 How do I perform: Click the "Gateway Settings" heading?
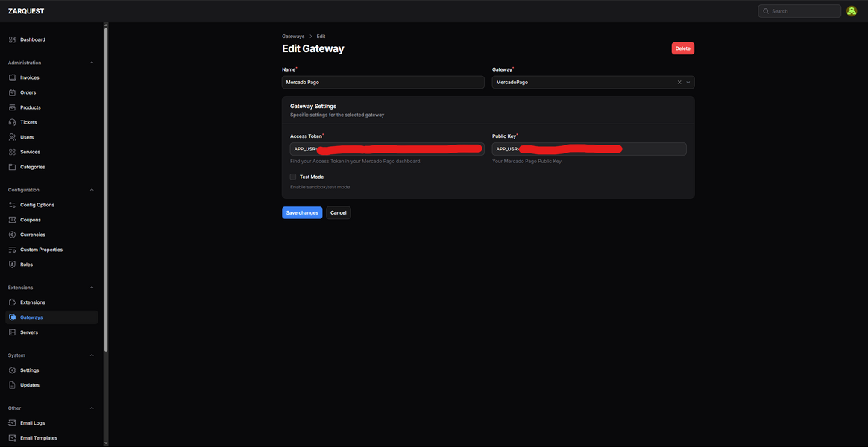pyautogui.click(x=313, y=106)
